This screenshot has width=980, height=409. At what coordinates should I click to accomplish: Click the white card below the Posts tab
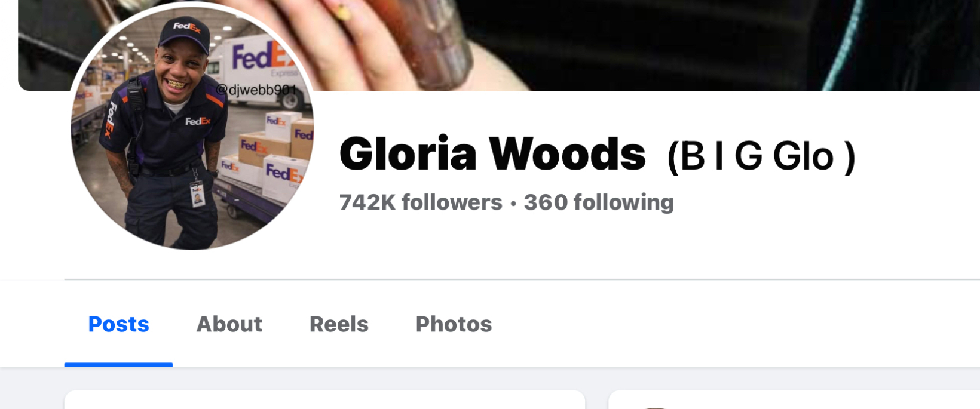click(324, 399)
